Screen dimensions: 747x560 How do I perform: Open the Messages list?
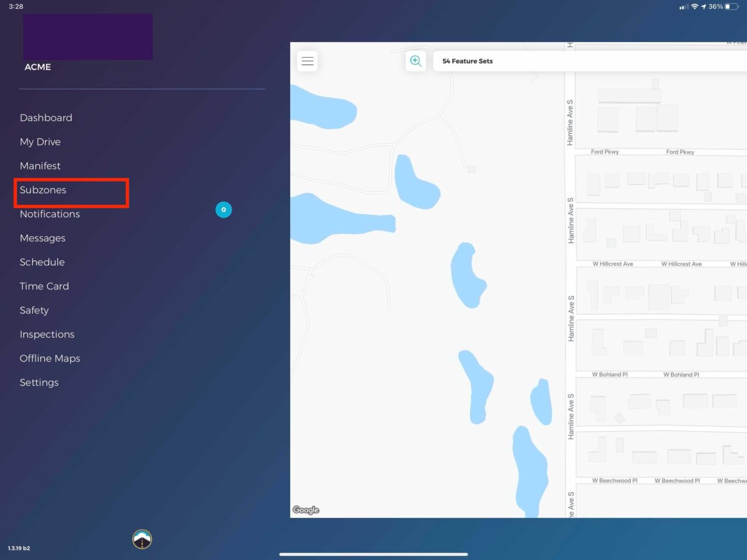click(x=42, y=238)
